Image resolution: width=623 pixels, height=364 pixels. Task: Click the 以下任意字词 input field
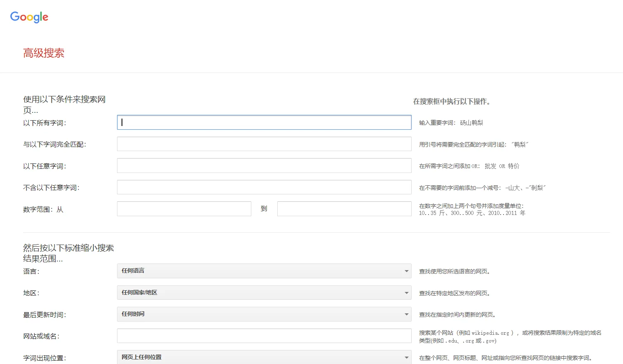pos(264,166)
